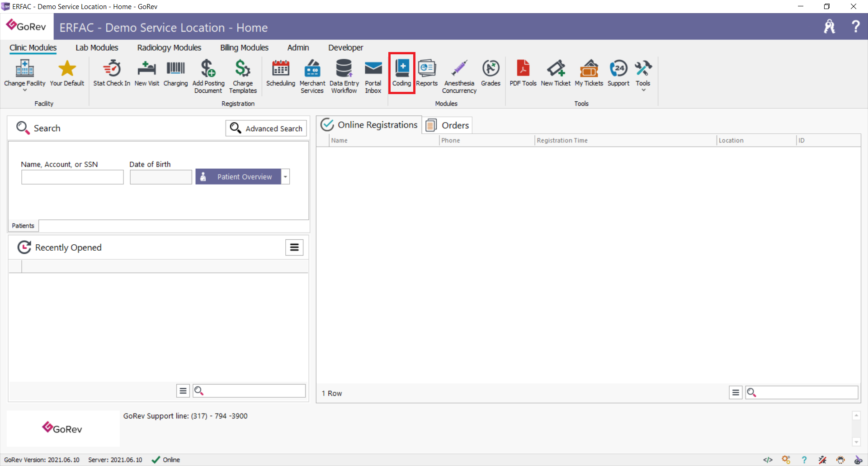Open the Recently Opened hamburger menu
This screenshot has width=868, height=466.
294,247
